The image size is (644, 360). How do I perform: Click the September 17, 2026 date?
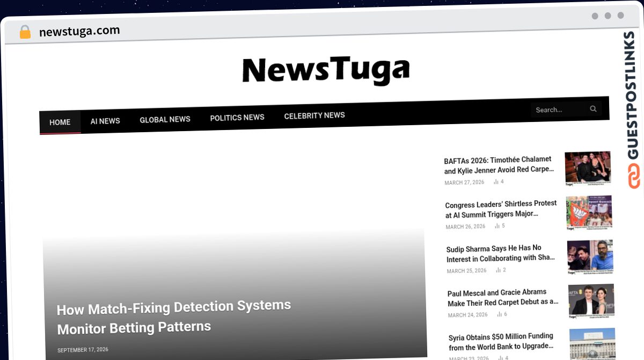tap(83, 350)
